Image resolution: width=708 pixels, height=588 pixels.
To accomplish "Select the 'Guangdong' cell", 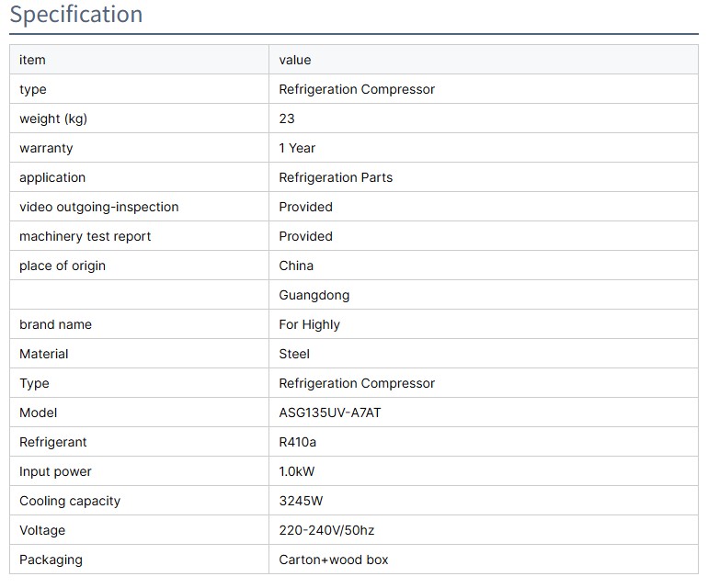I will coord(314,295).
